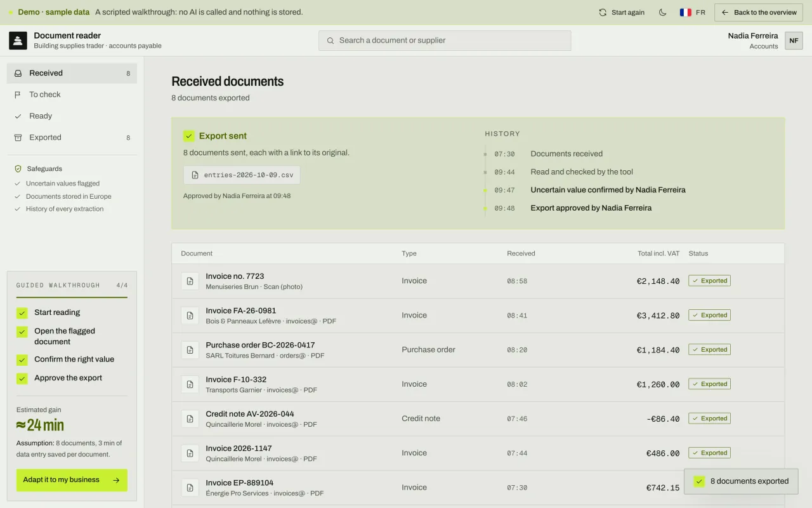812x508 pixels.
Task: Click the 09:44 Read and checked entry
Action: click(558, 171)
